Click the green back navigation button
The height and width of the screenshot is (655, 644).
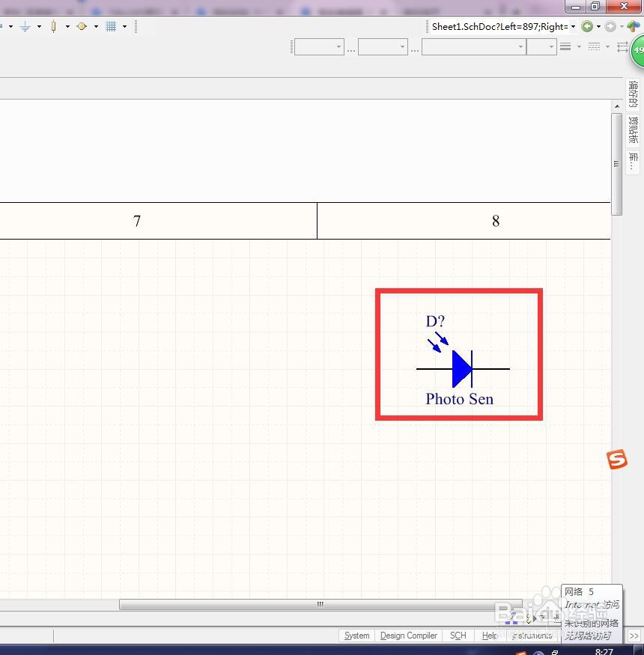[587, 27]
